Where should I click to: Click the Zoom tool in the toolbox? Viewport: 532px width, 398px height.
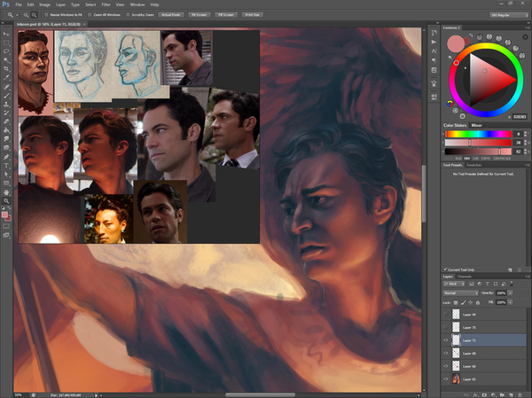[6, 202]
